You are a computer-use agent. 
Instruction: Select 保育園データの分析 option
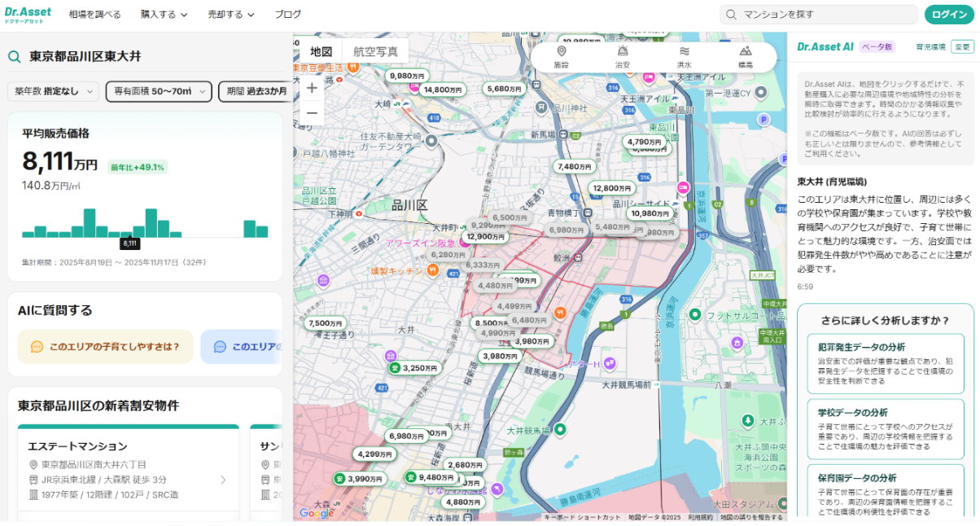885,491
